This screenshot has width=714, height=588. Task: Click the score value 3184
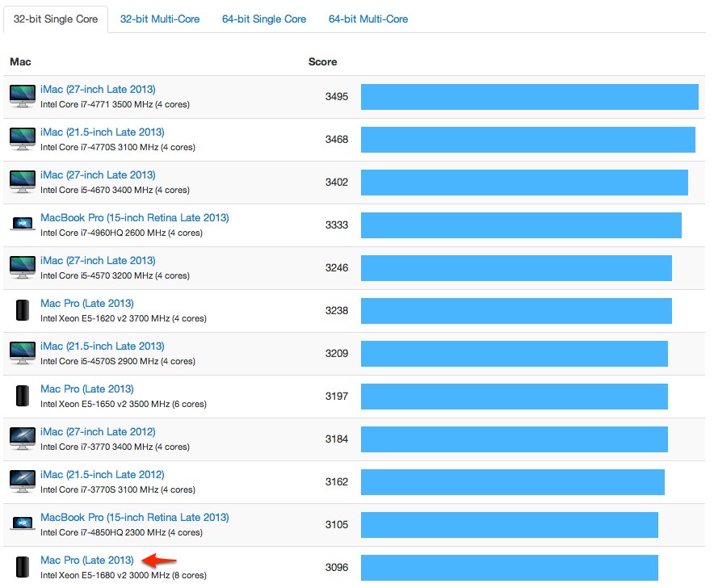[x=337, y=439]
